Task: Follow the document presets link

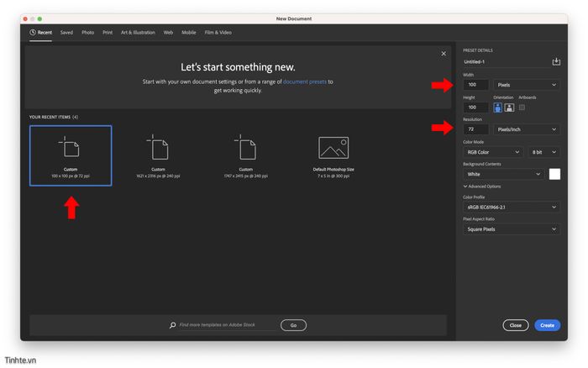Action: pyautogui.click(x=304, y=81)
